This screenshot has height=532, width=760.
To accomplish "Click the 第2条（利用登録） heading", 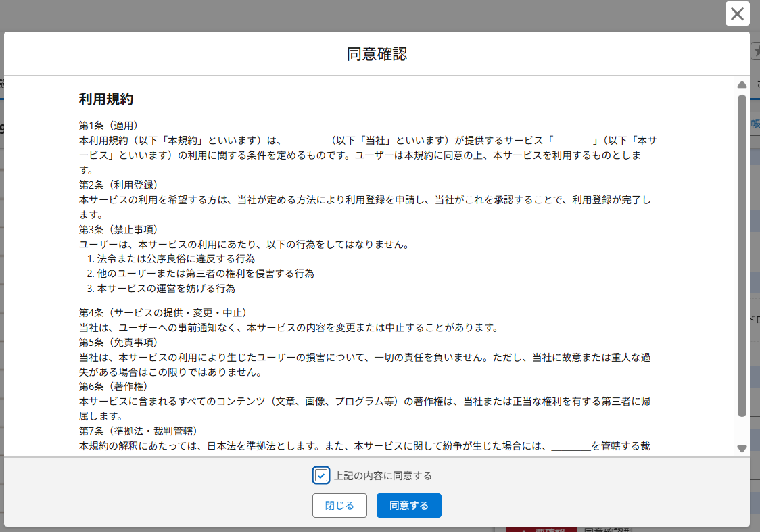I will tap(118, 185).
